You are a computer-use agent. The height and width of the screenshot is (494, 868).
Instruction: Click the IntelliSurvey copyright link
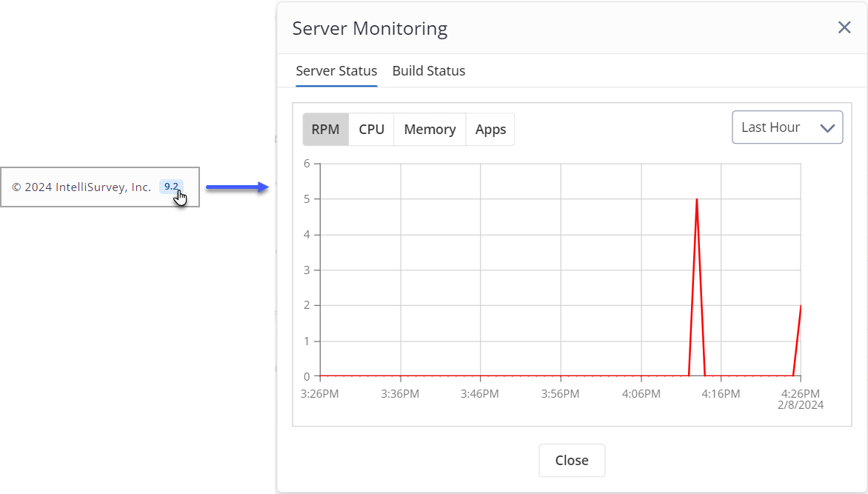tap(81, 187)
